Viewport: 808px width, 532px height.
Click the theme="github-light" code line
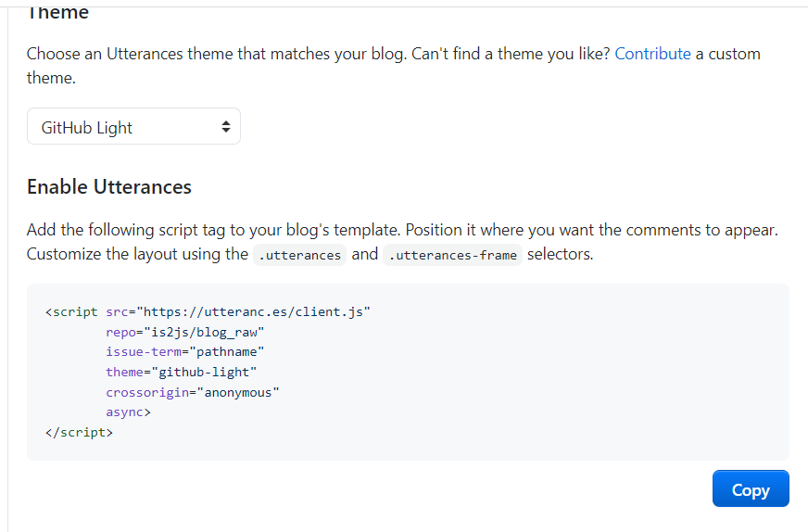[x=181, y=372]
